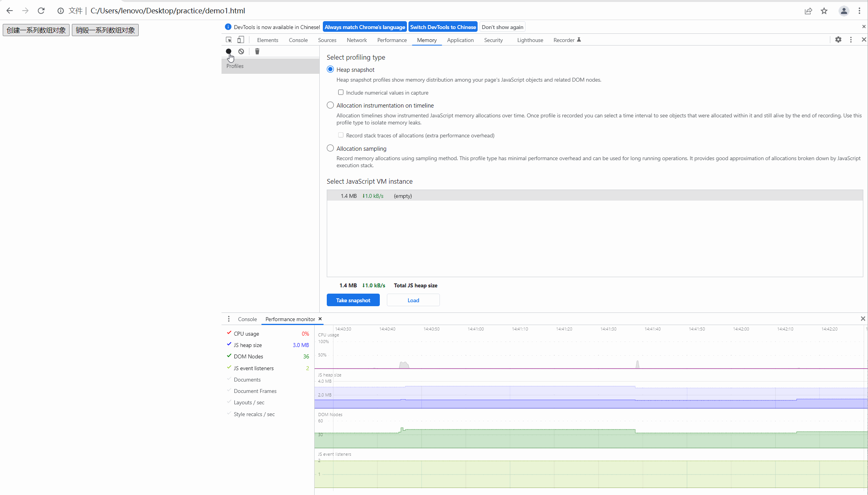The height and width of the screenshot is (495, 868).
Task: Open DevTools settings gear icon
Action: [838, 40]
